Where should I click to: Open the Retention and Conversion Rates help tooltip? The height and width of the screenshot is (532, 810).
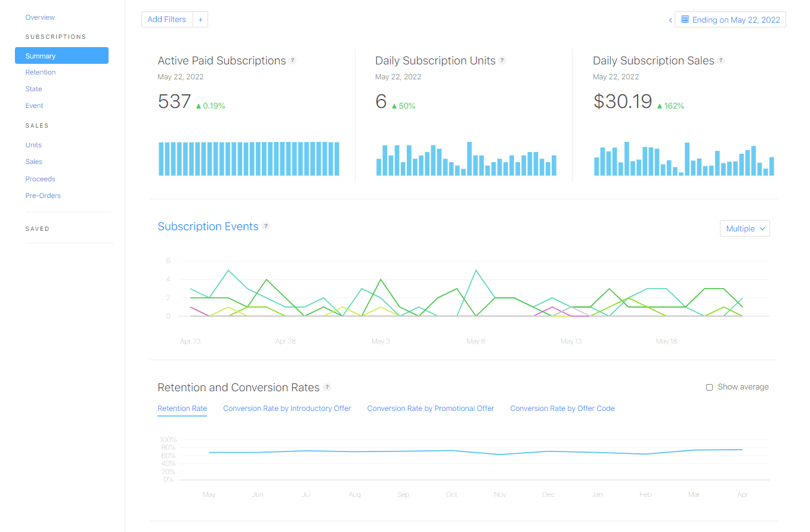pyautogui.click(x=327, y=387)
